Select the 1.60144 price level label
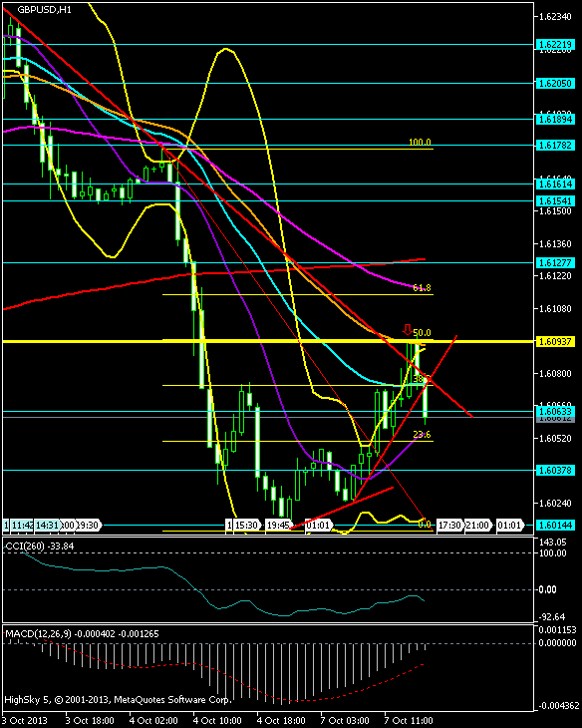Image resolution: width=582 pixels, height=728 pixels. tap(555, 526)
